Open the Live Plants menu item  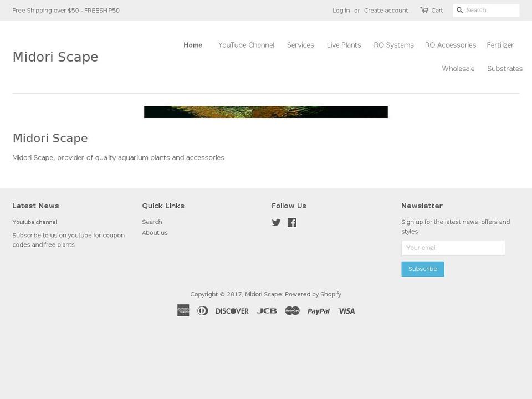[x=344, y=45]
